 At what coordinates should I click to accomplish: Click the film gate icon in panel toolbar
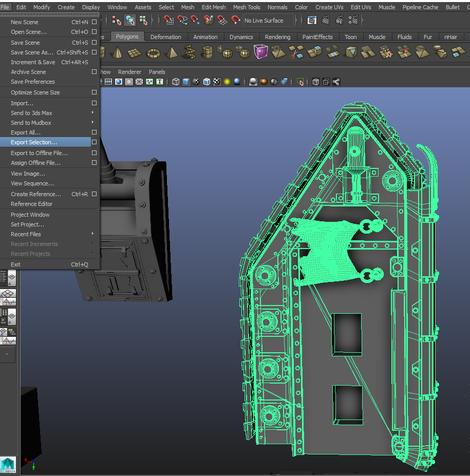click(x=108, y=82)
